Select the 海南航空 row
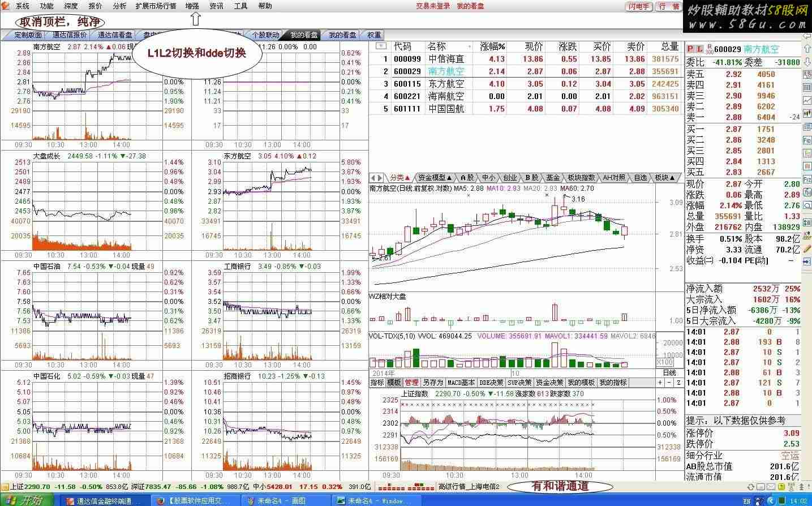The height and width of the screenshot is (506, 812). tap(526, 96)
